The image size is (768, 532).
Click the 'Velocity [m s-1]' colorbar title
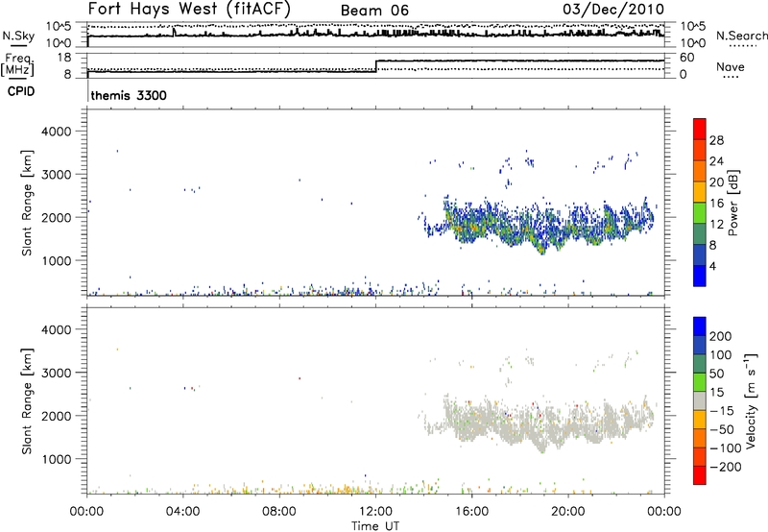pos(751,400)
